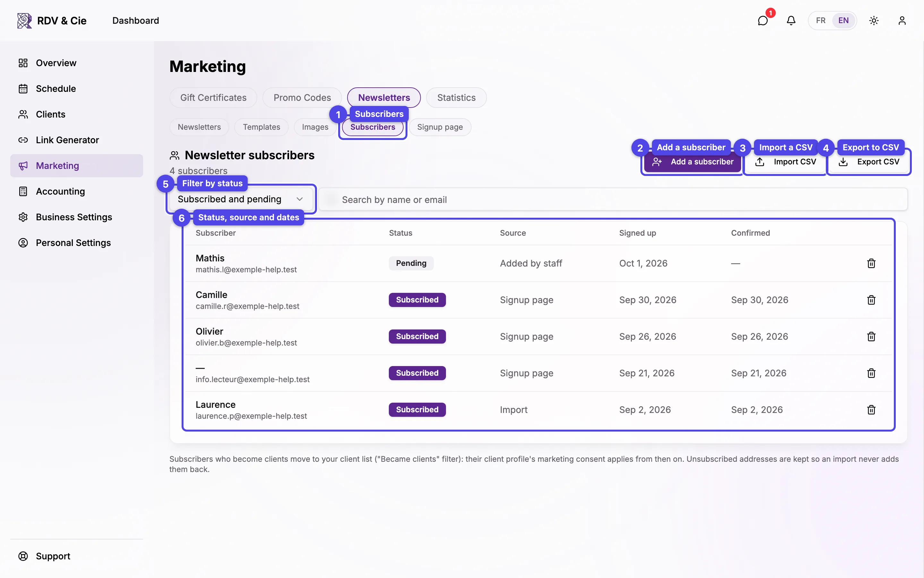Image resolution: width=924 pixels, height=578 pixels.
Task: Select Marketing in the sidebar
Action: (x=76, y=165)
